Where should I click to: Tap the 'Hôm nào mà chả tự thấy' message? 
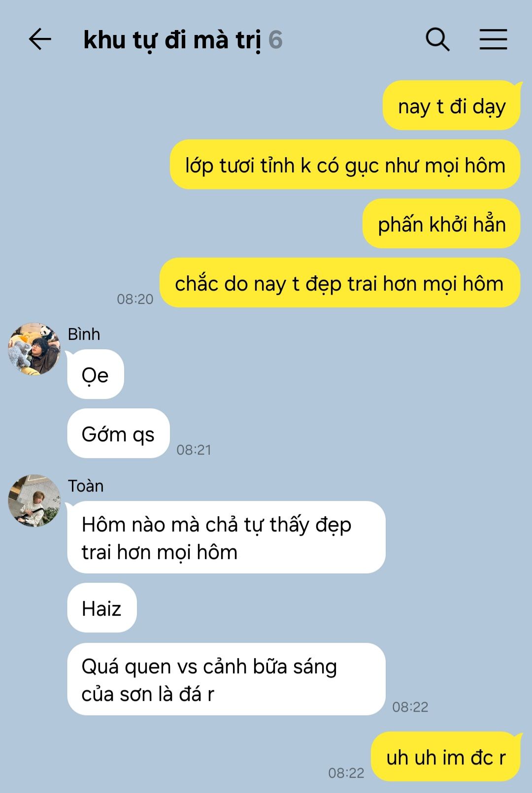click(x=226, y=537)
